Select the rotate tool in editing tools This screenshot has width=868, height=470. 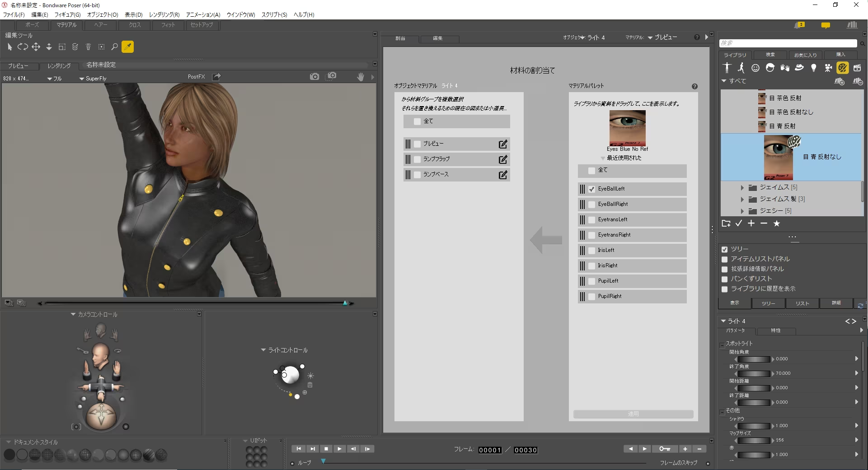pos(23,47)
